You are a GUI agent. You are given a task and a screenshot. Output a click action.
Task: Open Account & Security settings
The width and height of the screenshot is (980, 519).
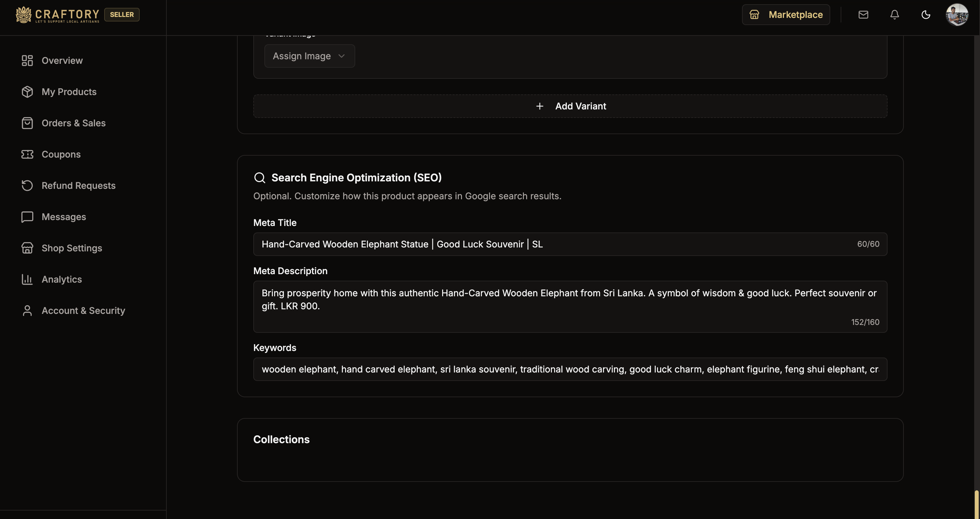click(27, 311)
